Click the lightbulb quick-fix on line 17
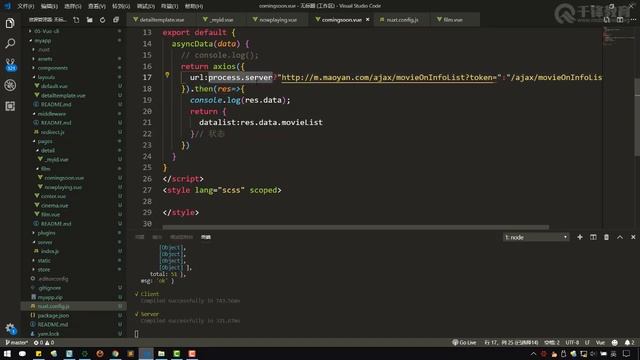640x360 pixels. [167, 75]
